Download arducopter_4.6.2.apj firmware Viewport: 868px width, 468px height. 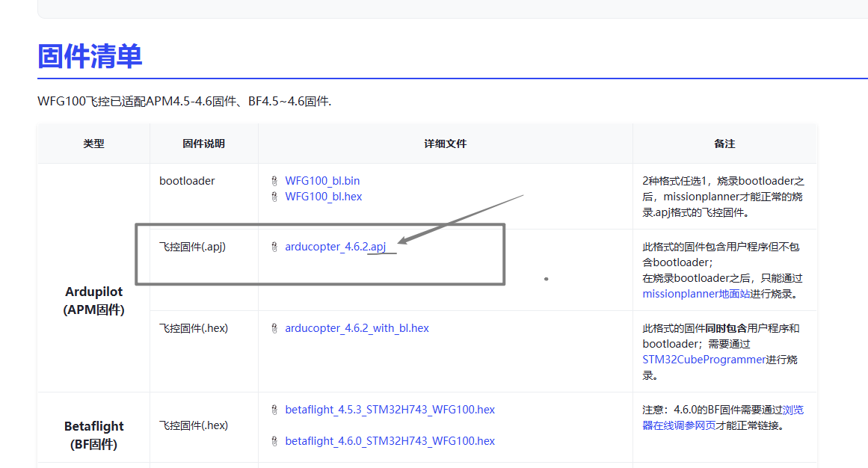click(x=335, y=247)
